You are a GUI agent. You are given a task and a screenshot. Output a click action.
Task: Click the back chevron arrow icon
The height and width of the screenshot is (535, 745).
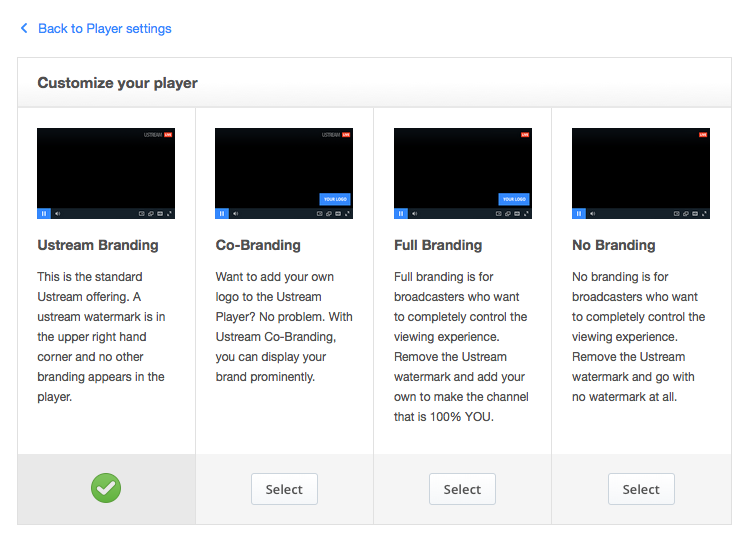24,28
